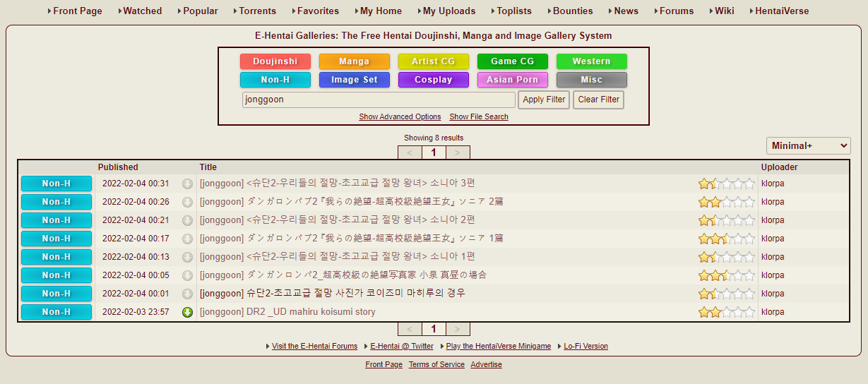Image resolution: width=868 pixels, height=384 pixels.
Task: Expand Show File Search
Action: [479, 117]
